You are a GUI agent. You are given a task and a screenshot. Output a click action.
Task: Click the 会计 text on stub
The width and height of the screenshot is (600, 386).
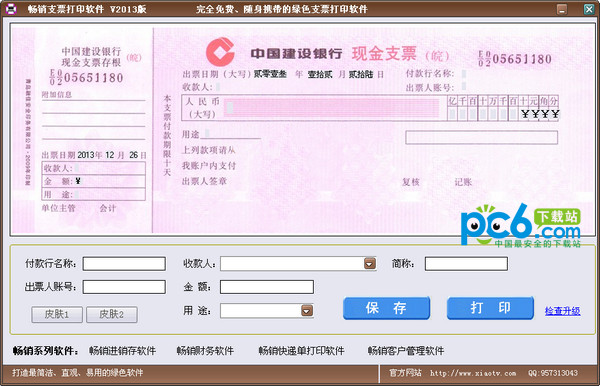point(108,208)
